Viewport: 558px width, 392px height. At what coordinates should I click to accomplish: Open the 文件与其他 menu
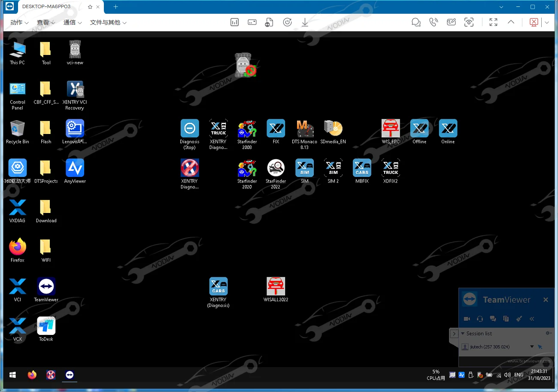108,22
